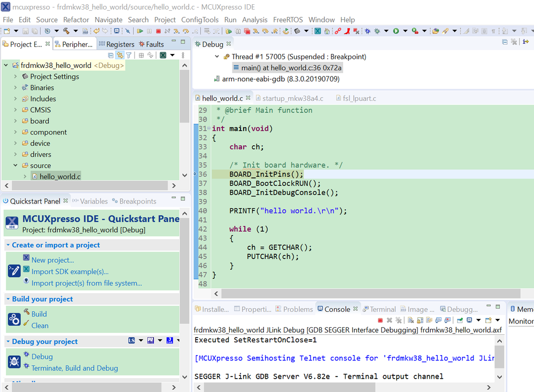Image resolution: width=534 pixels, height=392 pixels.
Task: Open the Build hammer dropdown arrow
Action: tap(75, 31)
